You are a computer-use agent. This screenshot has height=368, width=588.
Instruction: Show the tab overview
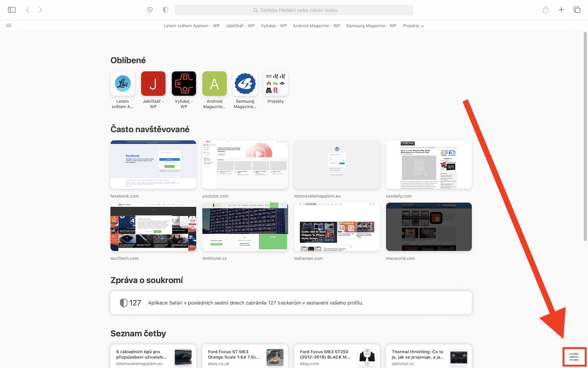[577, 10]
